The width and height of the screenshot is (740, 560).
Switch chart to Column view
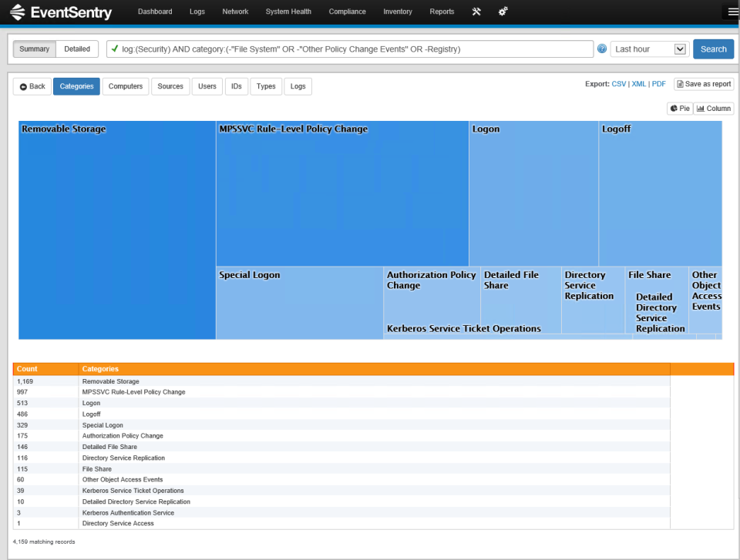point(713,108)
